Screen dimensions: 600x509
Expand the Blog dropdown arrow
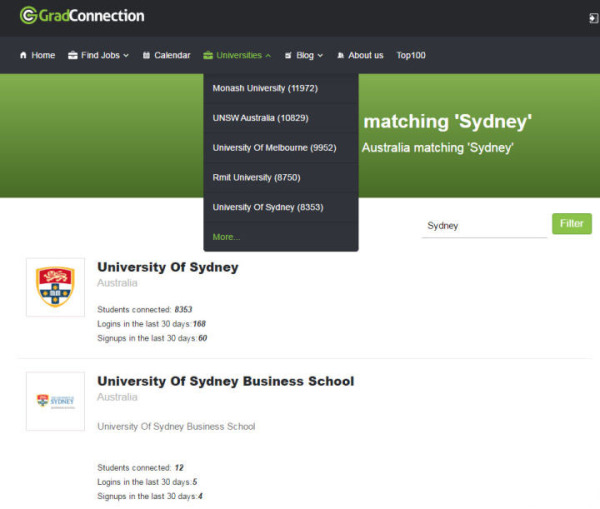click(320, 56)
